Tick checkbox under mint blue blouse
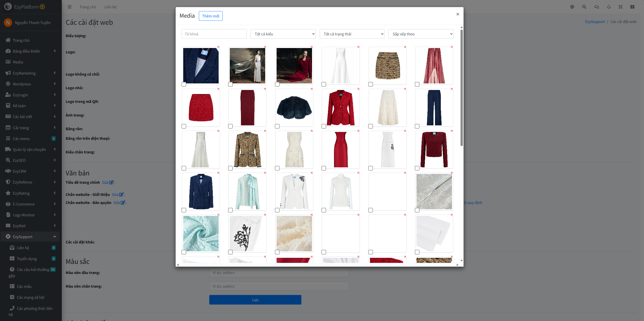This screenshot has width=644, height=321. pos(231,210)
